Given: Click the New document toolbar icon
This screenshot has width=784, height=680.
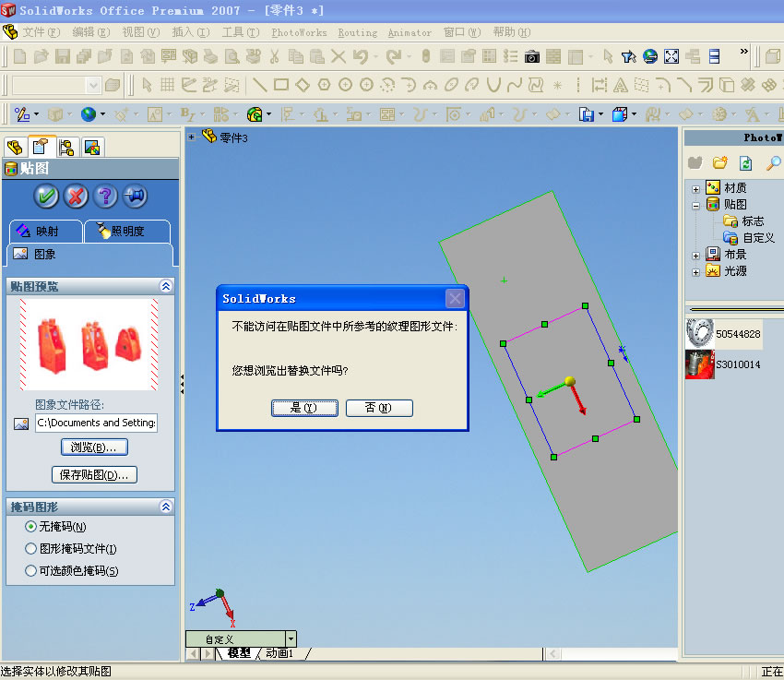Looking at the screenshot, I should (x=20, y=56).
